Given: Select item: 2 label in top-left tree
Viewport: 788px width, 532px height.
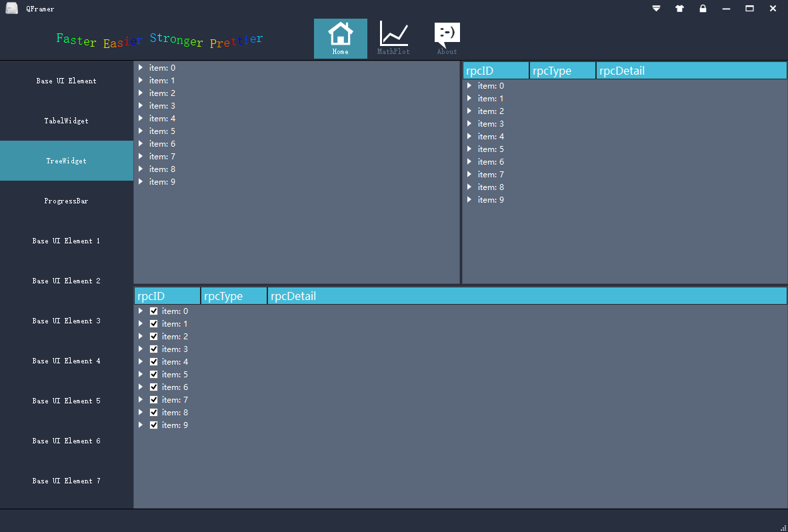Looking at the screenshot, I should [162, 93].
